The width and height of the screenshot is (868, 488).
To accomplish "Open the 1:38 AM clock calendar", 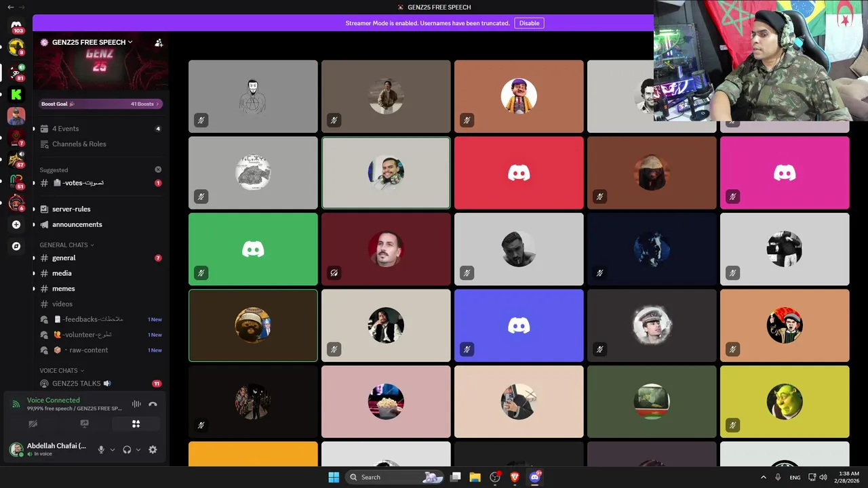I will pyautogui.click(x=849, y=477).
